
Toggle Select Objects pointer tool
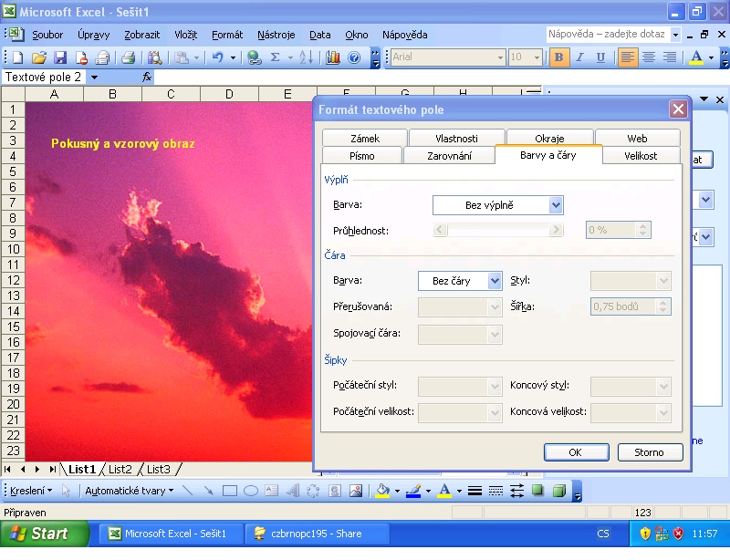[66, 491]
